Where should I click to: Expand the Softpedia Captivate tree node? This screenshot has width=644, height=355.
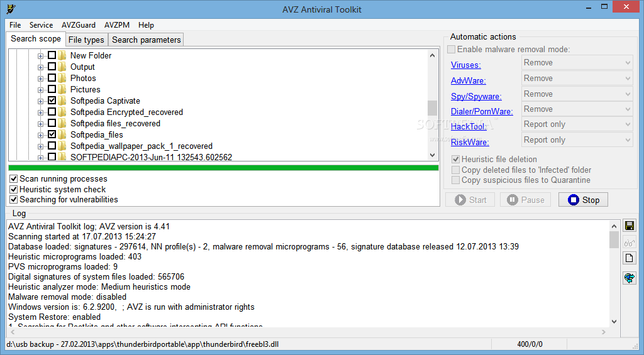tap(40, 101)
